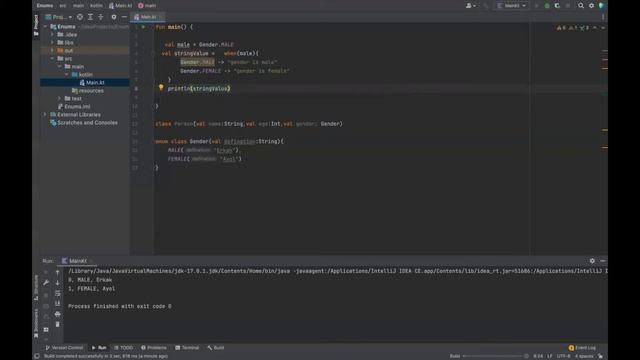Collapse the kotlin folder
Screen dimensions: 640x360
[x=67, y=74]
